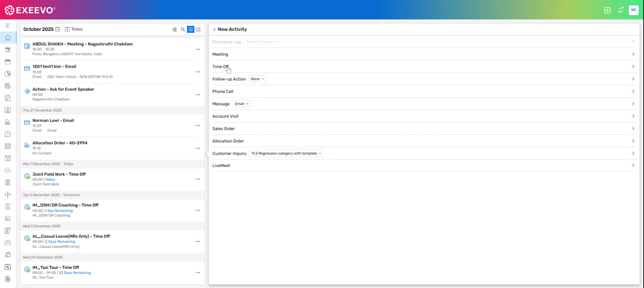The height and width of the screenshot is (288, 644).
Task: Open the NC user profile avatar
Action: point(634,10)
